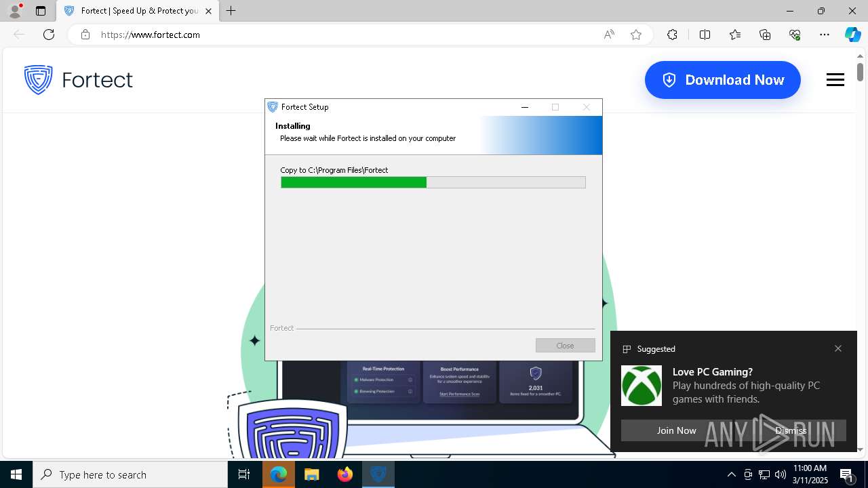This screenshot has width=868, height=488.
Task: Click the back navigation arrow
Action: [19, 35]
